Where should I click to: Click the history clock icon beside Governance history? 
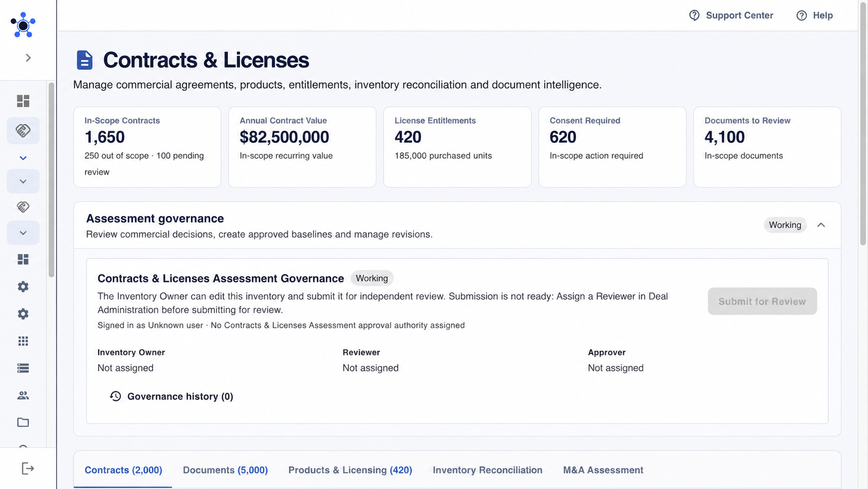pos(115,397)
